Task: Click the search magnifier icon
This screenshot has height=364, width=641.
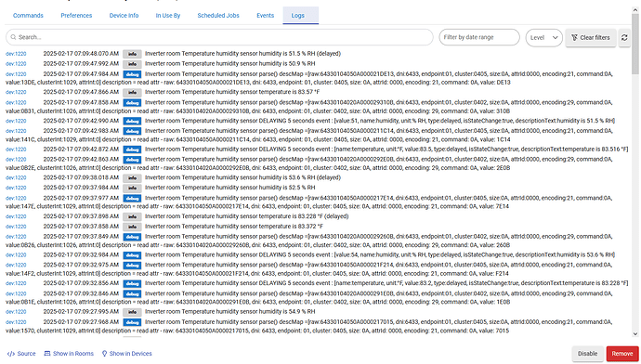Action: (x=14, y=37)
